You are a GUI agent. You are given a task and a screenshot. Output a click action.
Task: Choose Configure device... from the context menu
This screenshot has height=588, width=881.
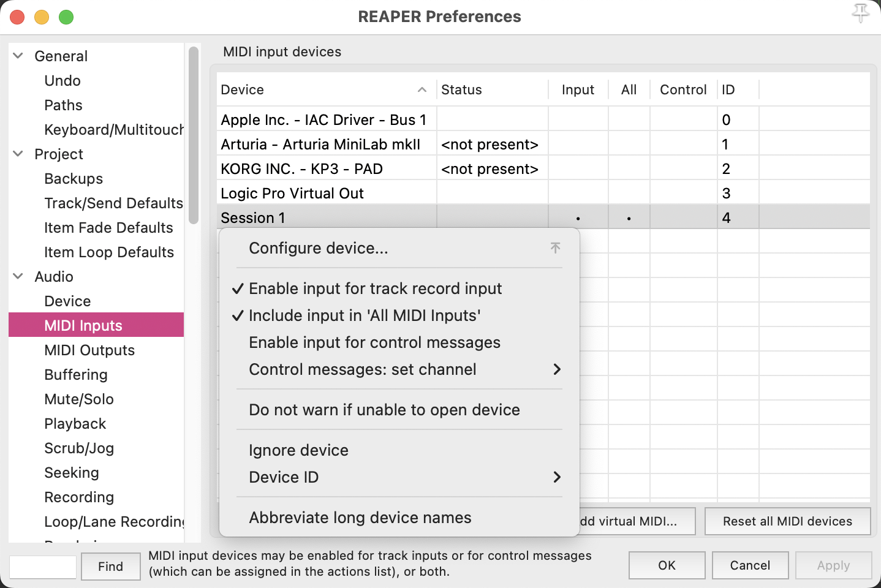pos(399,248)
